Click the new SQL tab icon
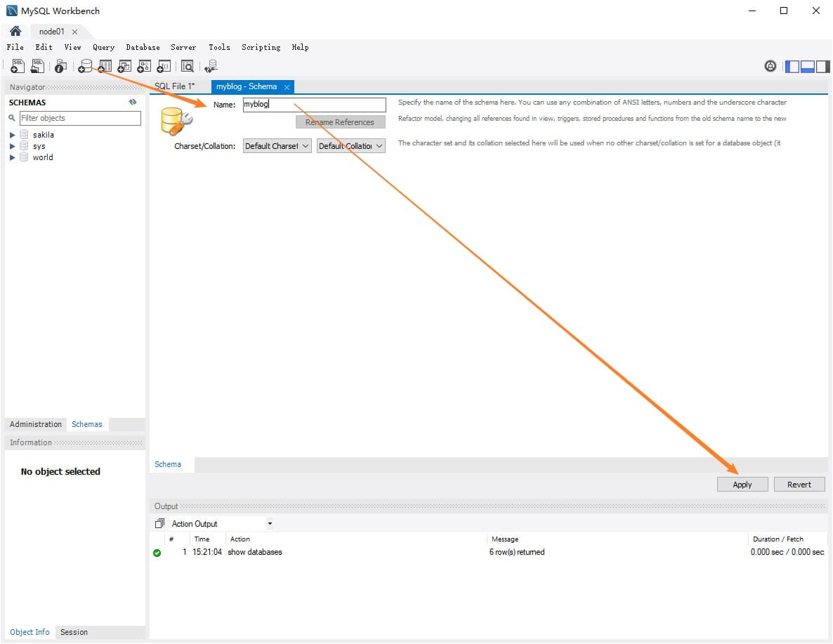 (x=18, y=66)
